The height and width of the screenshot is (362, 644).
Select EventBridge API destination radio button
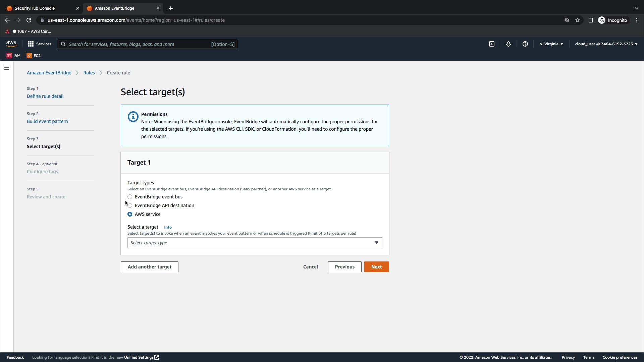tap(130, 205)
